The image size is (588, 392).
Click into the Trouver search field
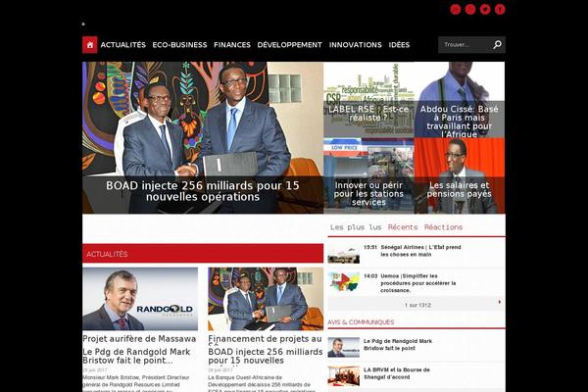465,45
